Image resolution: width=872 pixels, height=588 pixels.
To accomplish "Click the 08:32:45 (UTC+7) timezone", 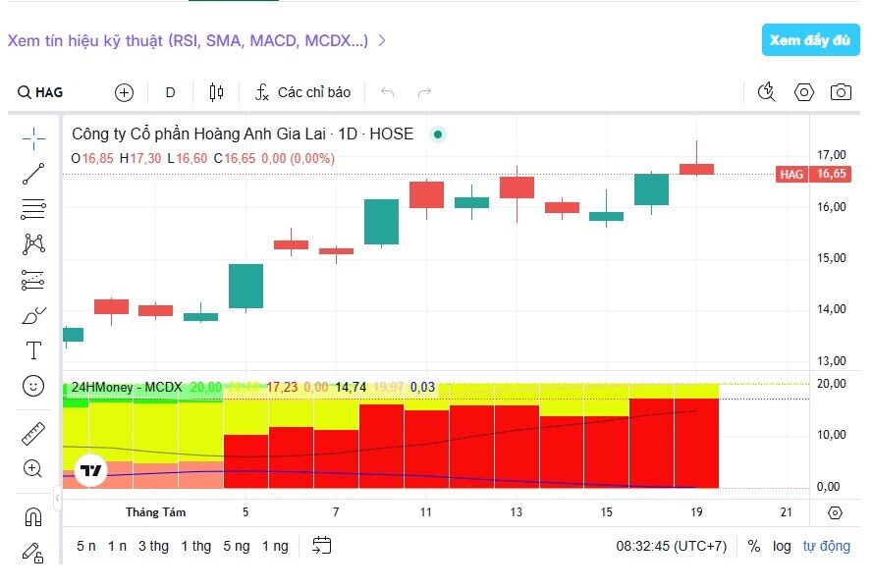I will pyautogui.click(x=672, y=547).
